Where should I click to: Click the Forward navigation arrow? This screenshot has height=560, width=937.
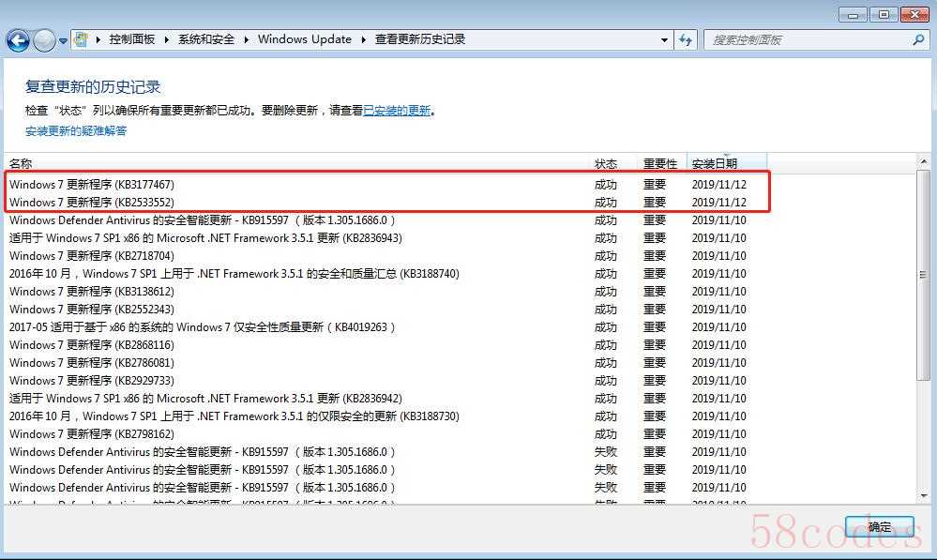[44, 40]
